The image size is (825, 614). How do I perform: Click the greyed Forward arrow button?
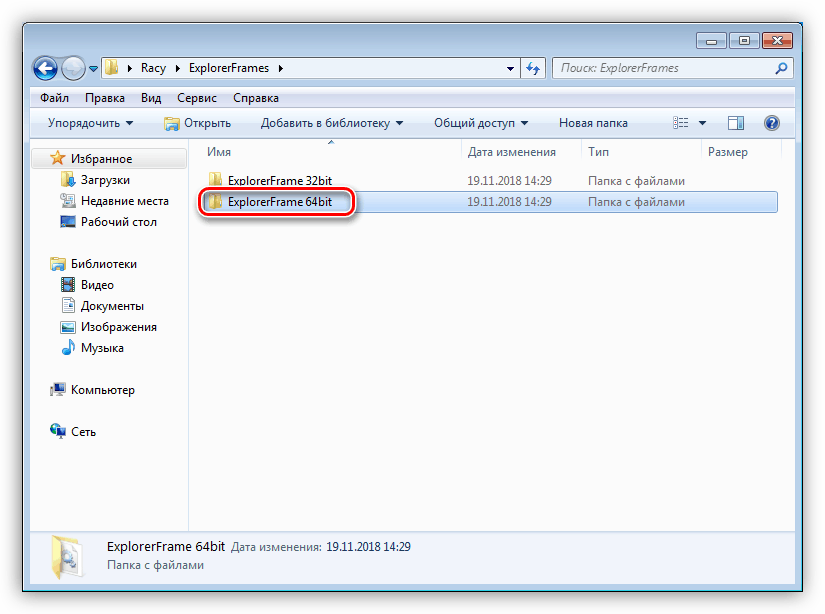tap(73, 68)
